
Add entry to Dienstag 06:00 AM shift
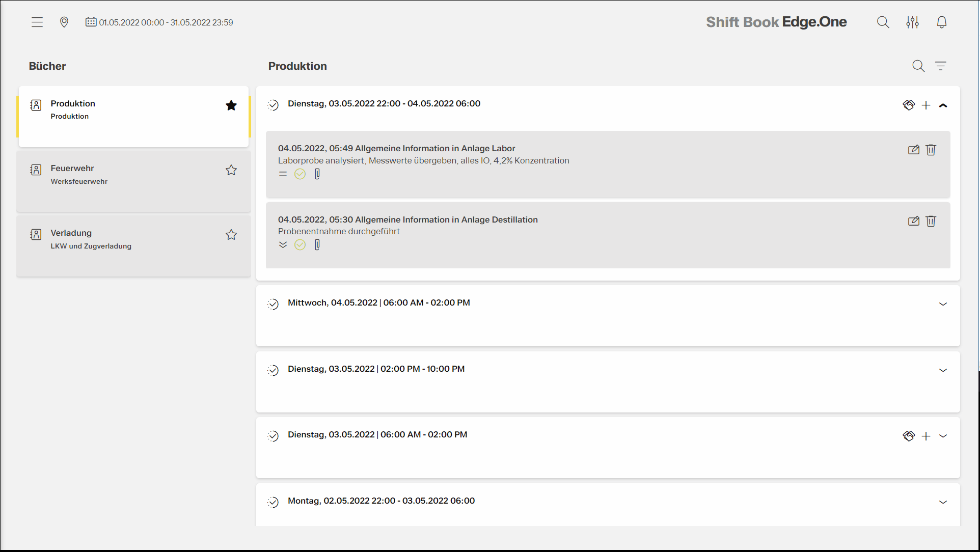(926, 436)
